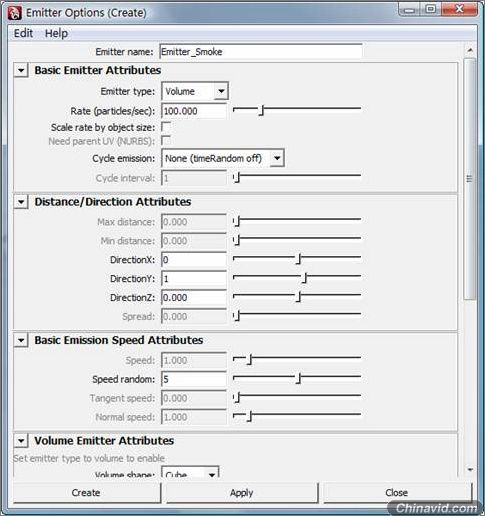Click the "Set emitter type to volume to enable" text
This screenshot has height=516, width=485.
click(89, 458)
